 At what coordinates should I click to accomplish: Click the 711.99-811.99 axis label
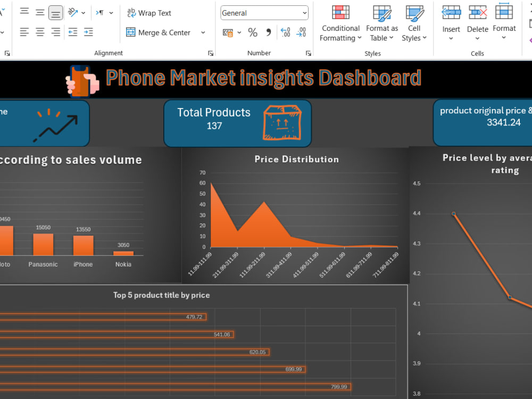(385, 265)
